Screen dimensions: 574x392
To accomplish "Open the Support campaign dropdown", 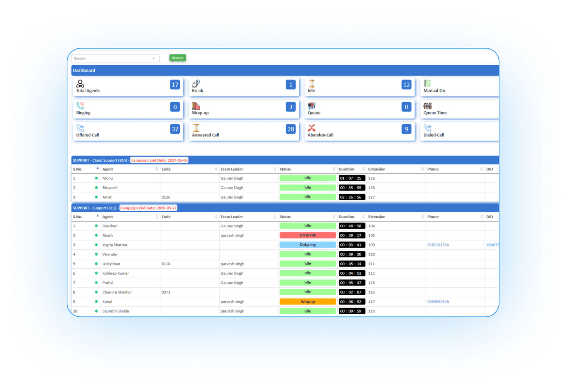I will (115, 58).
